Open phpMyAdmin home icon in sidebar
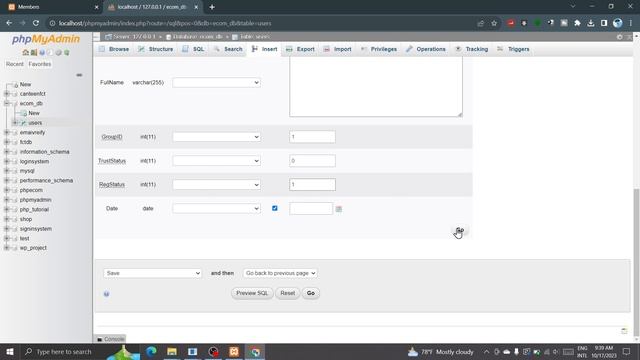 coord(25,53)
